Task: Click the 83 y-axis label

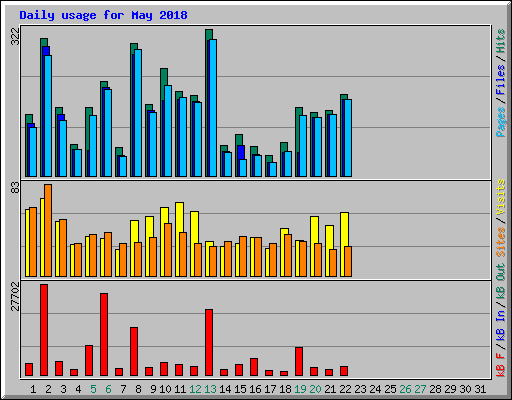Action: (15, 187)
